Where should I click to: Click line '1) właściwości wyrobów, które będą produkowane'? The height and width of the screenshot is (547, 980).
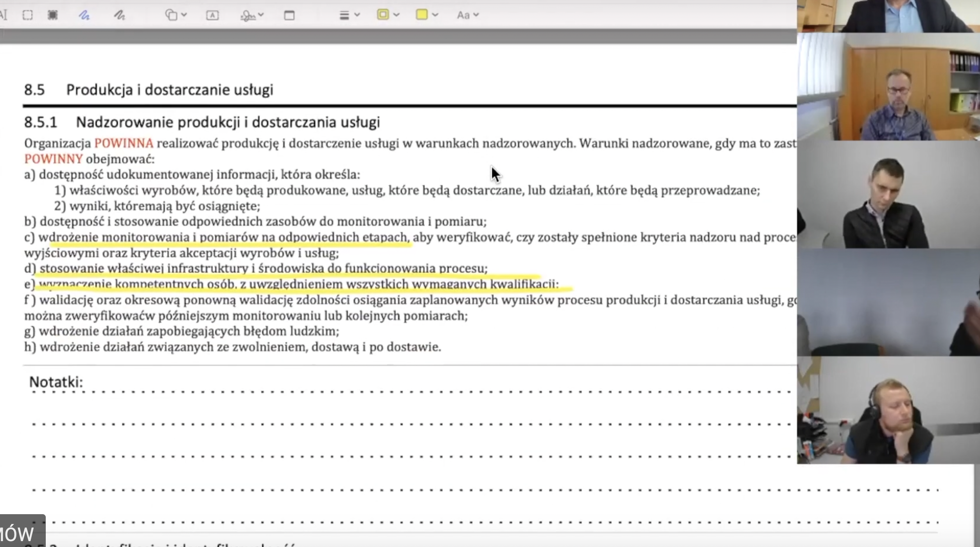click(407, 190)
